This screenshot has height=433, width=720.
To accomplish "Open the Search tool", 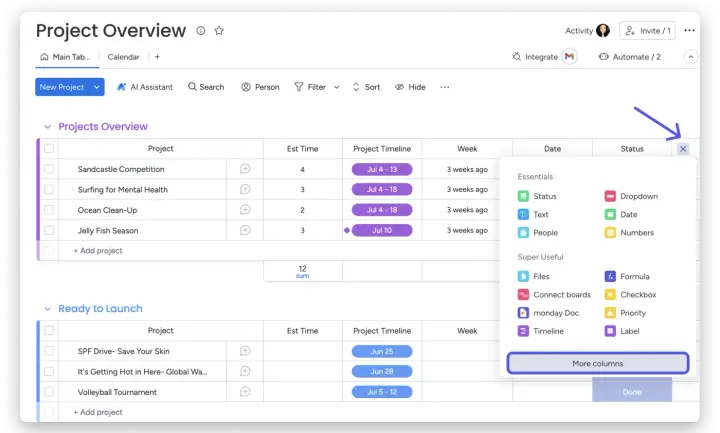I will pyautogui.click(x=206, y=87).
